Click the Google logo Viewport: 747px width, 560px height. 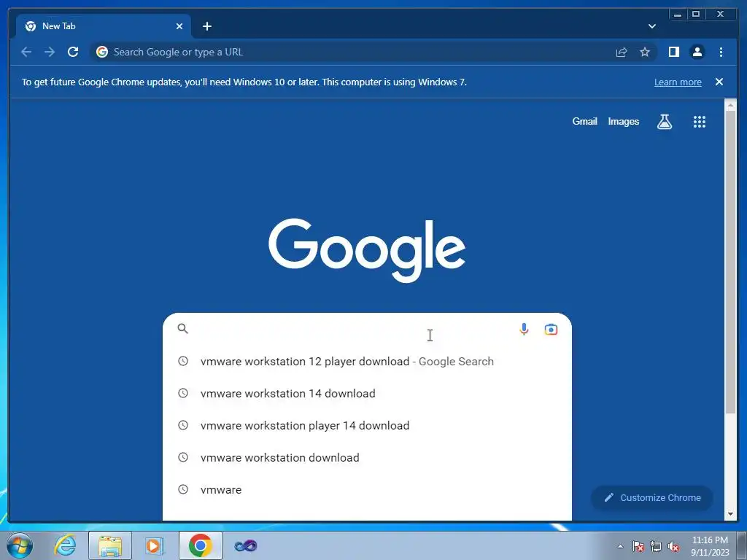coord(367,250)
